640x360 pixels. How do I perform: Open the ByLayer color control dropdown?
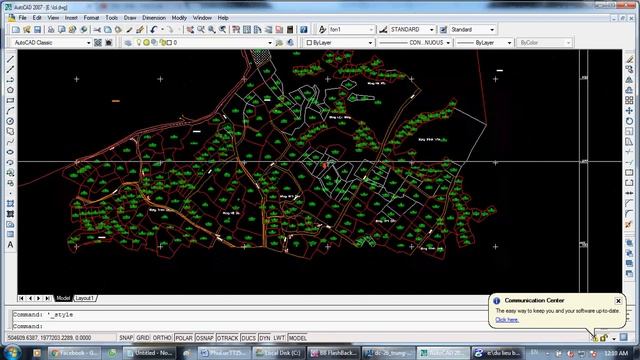(370, 42)
